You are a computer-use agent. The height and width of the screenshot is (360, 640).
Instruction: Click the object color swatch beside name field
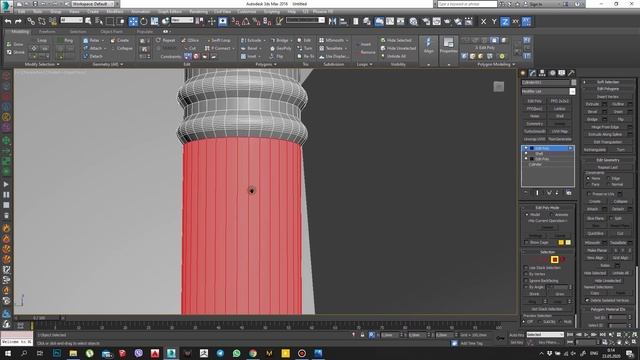(573, 82)
